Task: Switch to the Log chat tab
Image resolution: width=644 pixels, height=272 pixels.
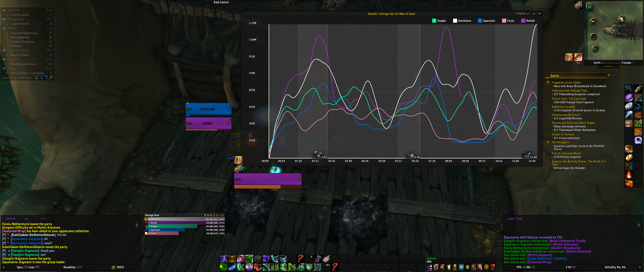Action: click(x=26, y=219)
